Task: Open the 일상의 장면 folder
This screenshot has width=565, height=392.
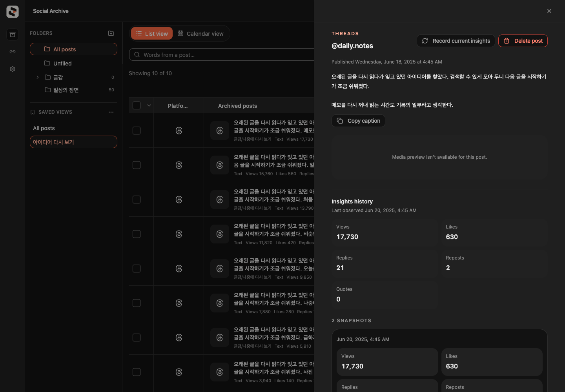Action: pos(73,90)
